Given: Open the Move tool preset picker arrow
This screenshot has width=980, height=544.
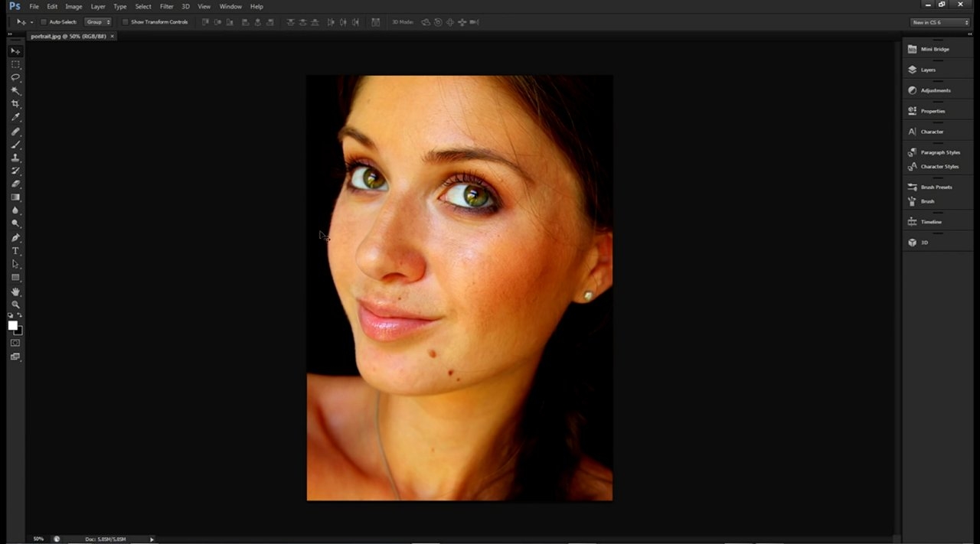Looking at the screenshot, I should tap(31, 22).
